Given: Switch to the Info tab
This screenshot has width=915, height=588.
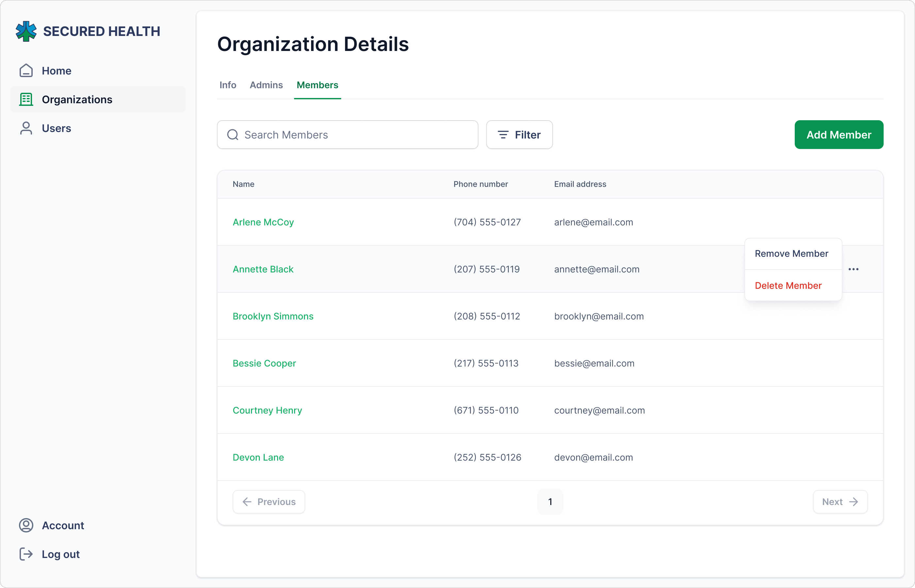Looking at the screenshot, I should coord(228,85).
